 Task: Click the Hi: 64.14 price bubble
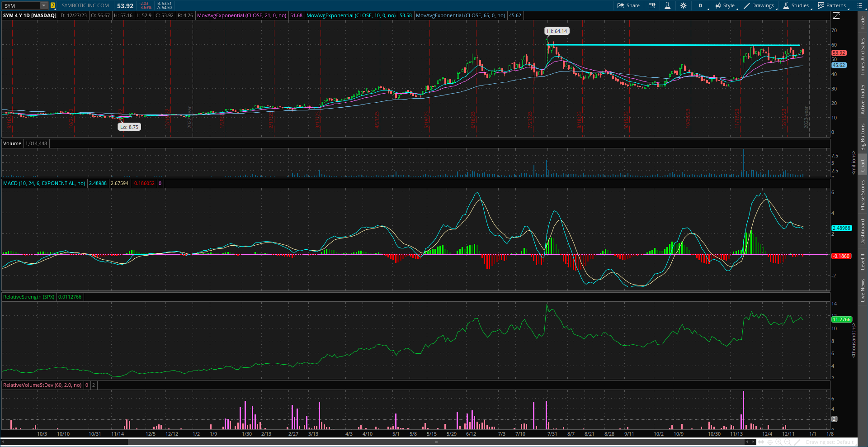point(557,31)
